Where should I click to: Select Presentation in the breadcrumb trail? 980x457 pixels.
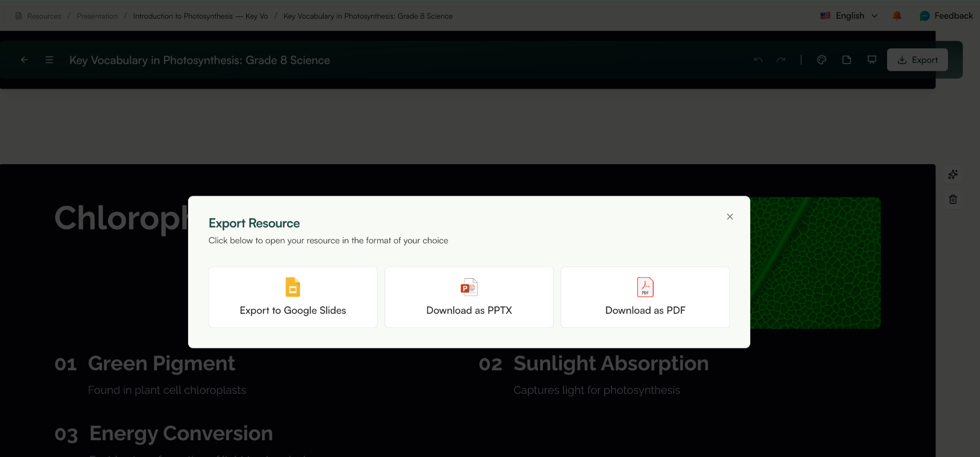(x=97, y=16)
